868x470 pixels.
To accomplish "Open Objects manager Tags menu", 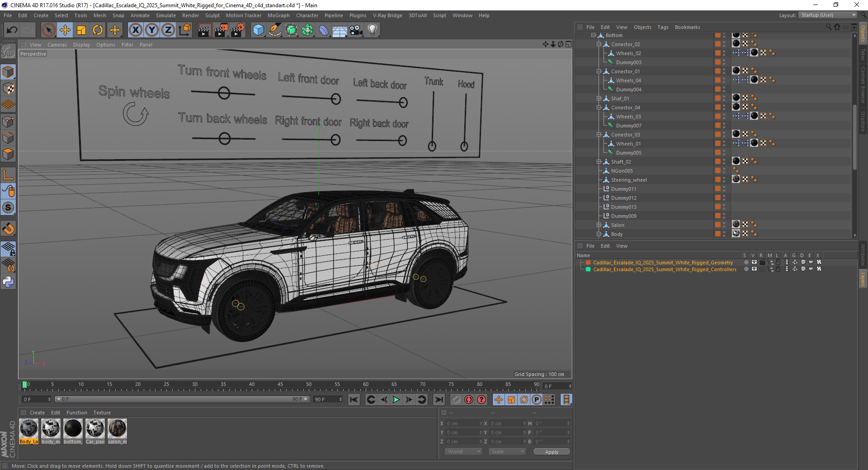I will coord(663,27).
